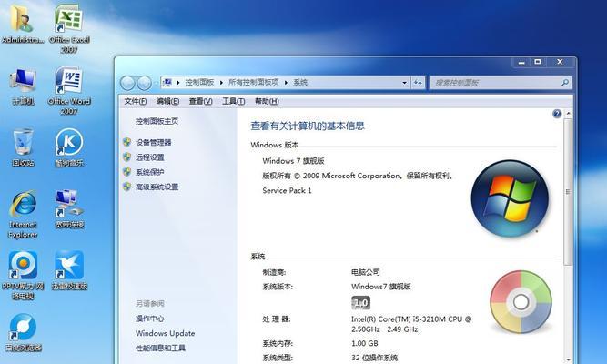Open 远程设置 link
This screenshot has width=607, height=364.
150,157
